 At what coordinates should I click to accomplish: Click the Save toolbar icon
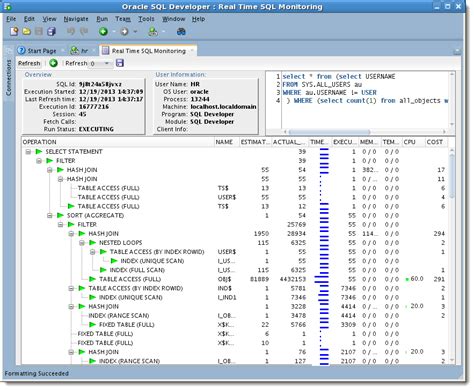click(39, 32)
